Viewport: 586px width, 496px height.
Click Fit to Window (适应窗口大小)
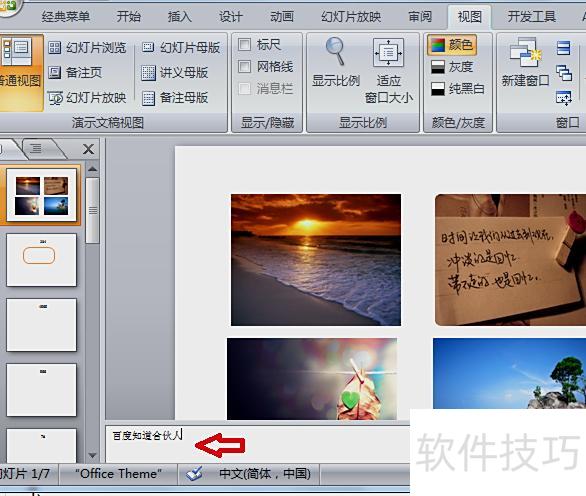tap(389, 70)
